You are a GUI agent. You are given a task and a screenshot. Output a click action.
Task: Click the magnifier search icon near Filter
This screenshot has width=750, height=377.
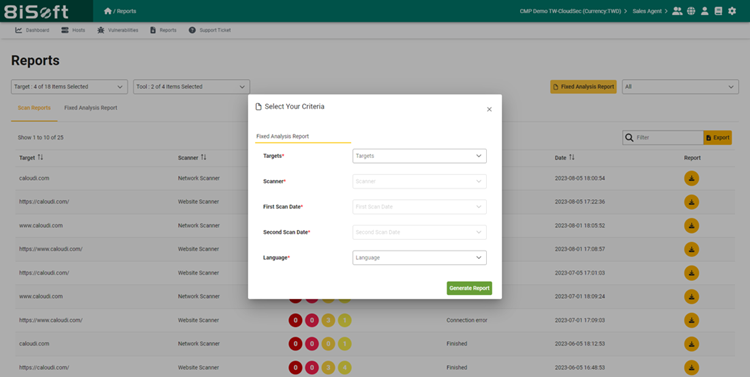click(629, 138)
